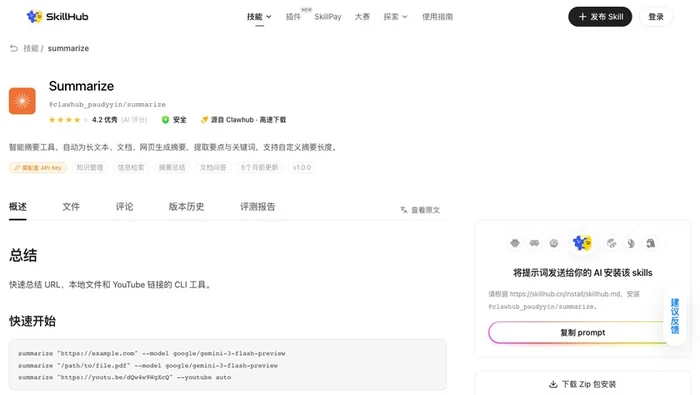Click the 下载 Zip 包安装 button
Screen dimensions: 700x395
(582, 384)
